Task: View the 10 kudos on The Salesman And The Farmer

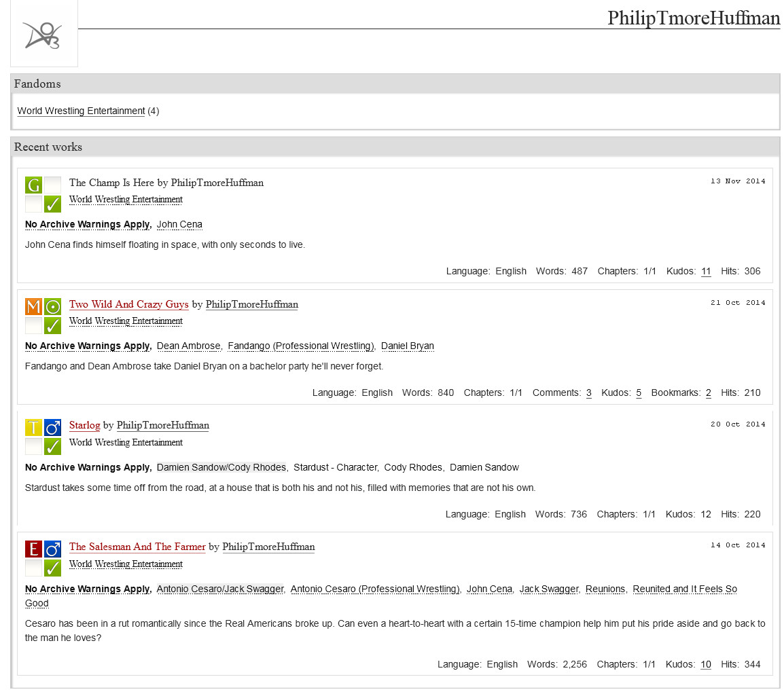Action: [706, 665]
